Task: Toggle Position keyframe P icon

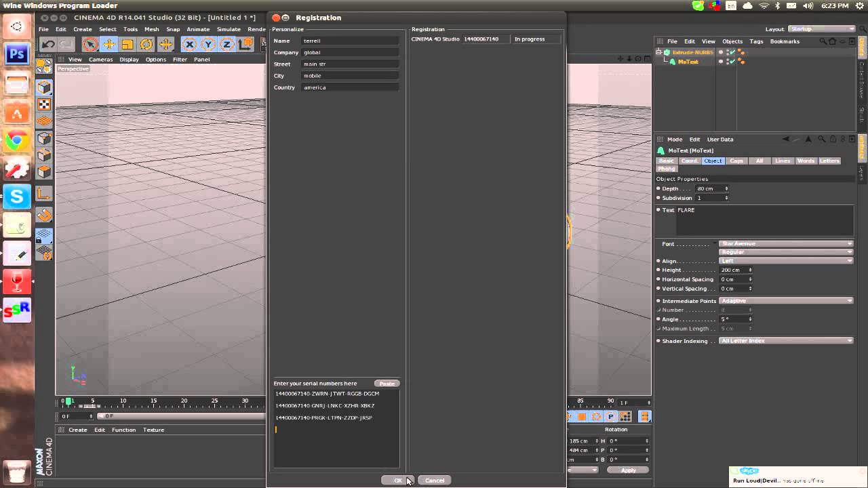Action: pos(610,416)
